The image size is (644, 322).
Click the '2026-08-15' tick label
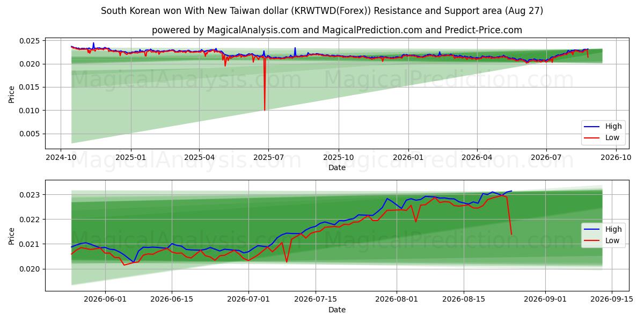464,299
